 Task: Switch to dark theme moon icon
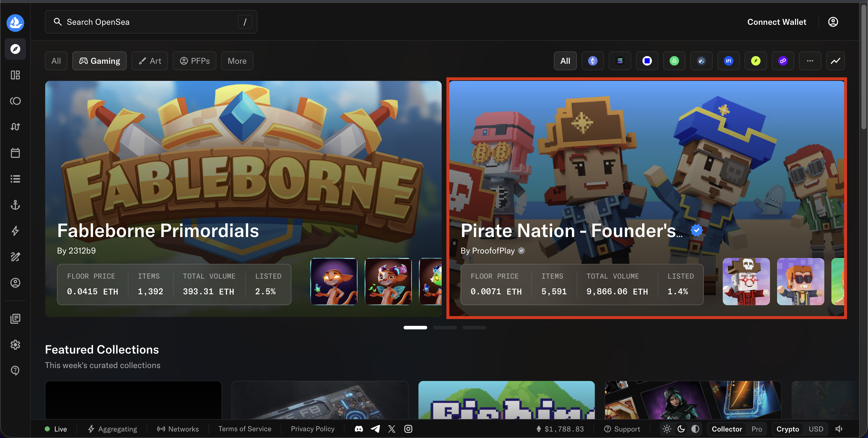point(681,429)
